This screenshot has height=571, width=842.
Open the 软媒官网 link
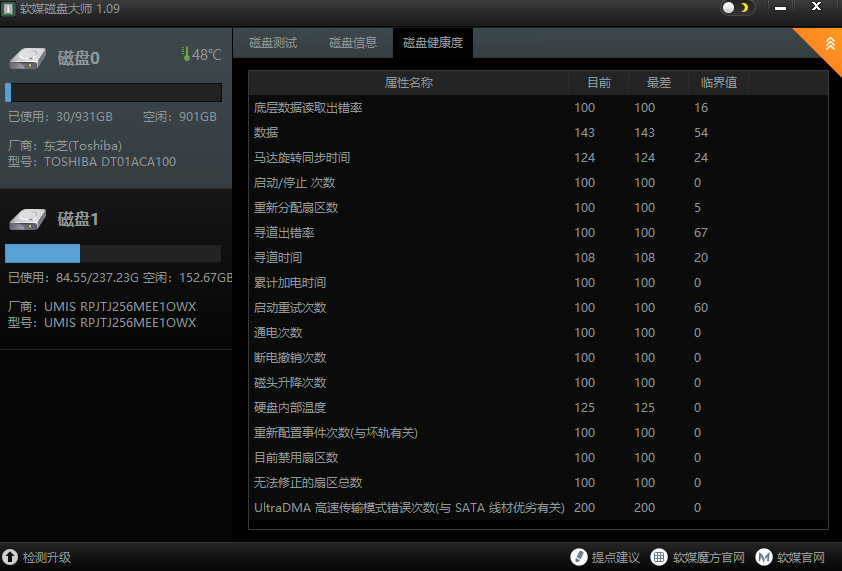800,557
